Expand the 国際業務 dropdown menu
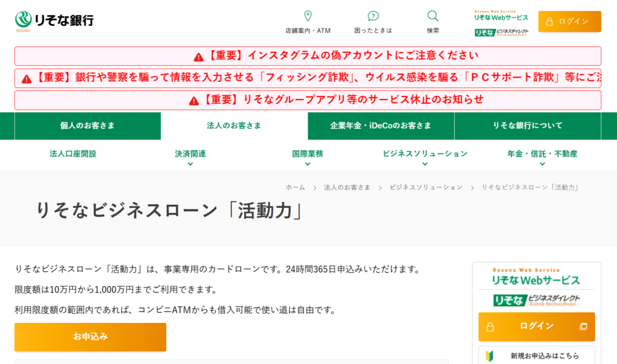617x364 pixels. pyautogui.click(x=308, y=157)
